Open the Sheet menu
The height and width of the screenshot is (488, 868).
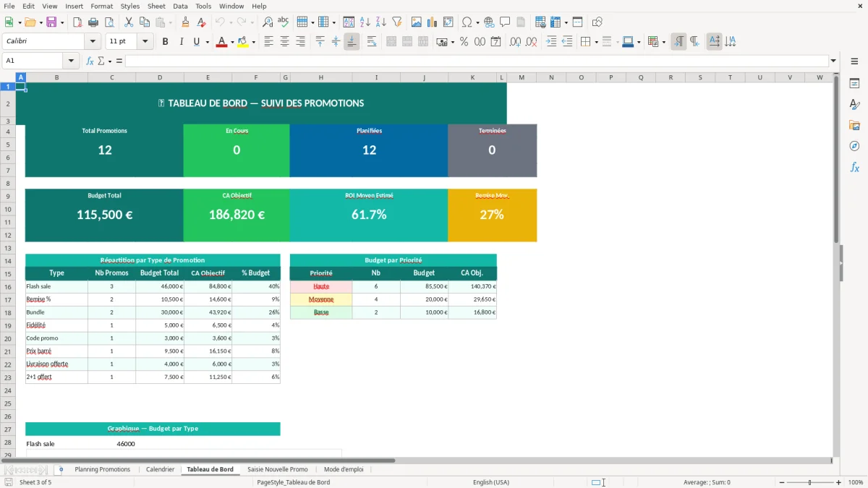pyautogui.click(x=156, y=6)
